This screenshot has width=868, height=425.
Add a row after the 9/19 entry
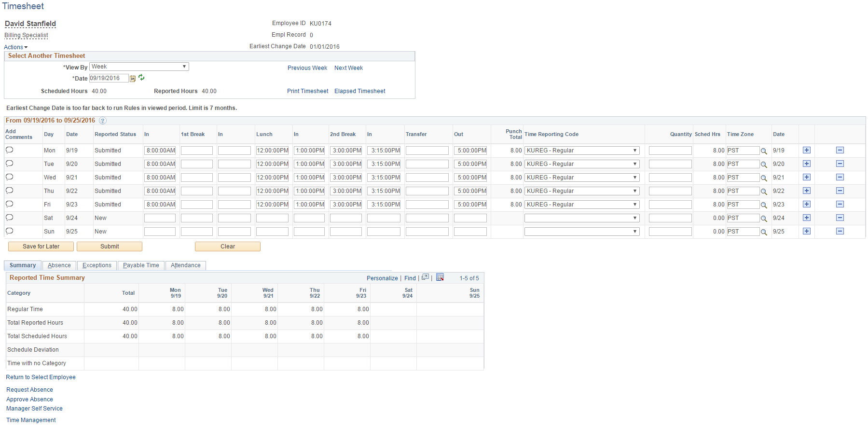coord(807,150)
